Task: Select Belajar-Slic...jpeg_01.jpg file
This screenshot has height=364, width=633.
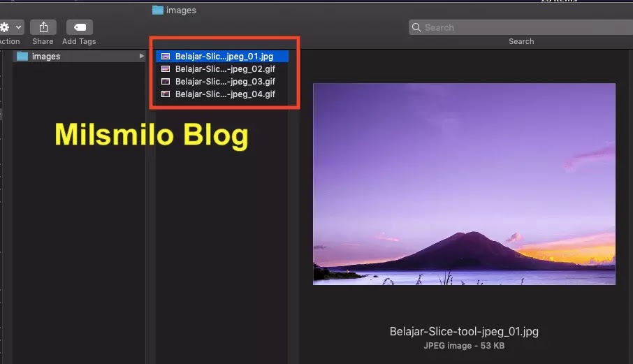Action: (x=222, y=56)
